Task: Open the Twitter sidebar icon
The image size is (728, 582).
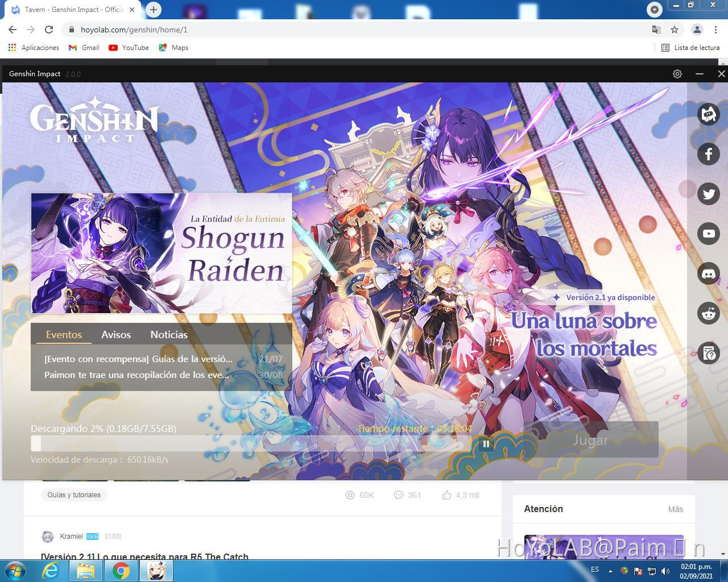Action: pos(709,194)
